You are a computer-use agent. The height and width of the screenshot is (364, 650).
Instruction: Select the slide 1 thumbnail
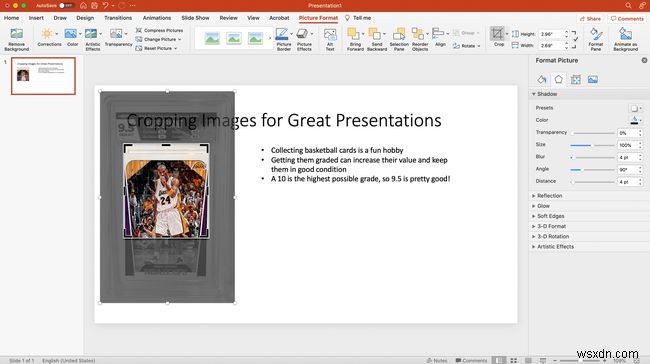coord(44,76)
